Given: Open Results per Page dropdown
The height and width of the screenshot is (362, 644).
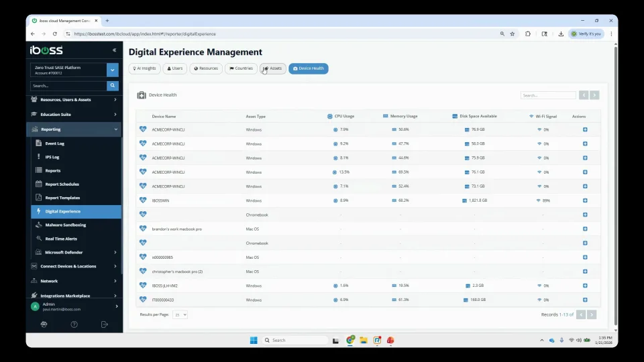Looking at the screenshot, I should [x=180, y=315].
